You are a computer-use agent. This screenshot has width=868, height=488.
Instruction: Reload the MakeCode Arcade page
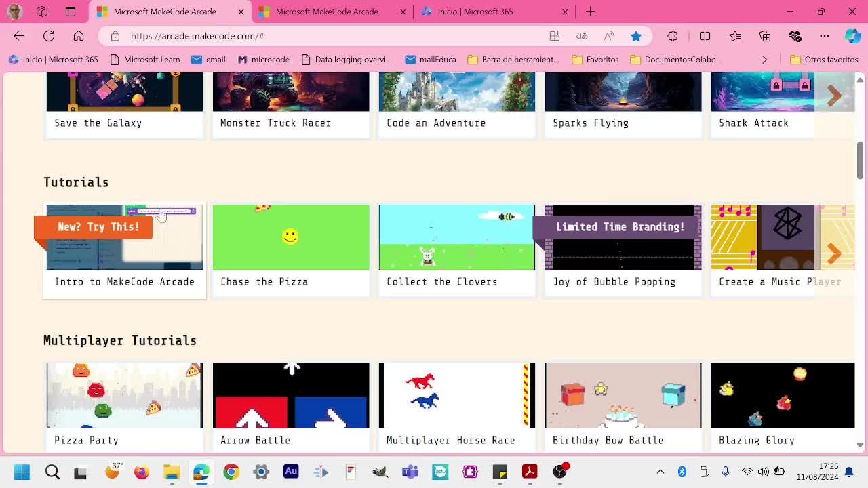[49, 36]
